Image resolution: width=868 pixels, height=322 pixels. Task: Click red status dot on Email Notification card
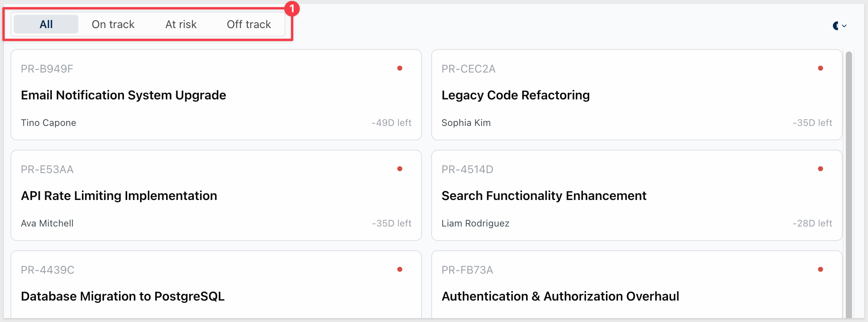[400, 68]
